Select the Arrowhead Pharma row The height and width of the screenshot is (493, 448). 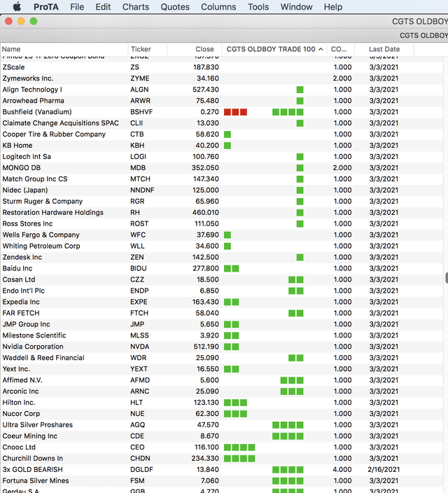point(222,101)
